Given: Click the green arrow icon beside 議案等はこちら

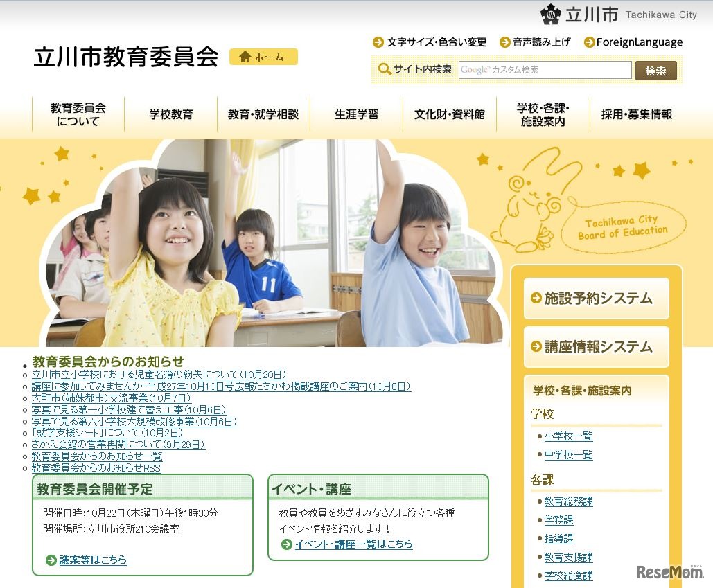Looking at the screenshot, I should (49, 560).
